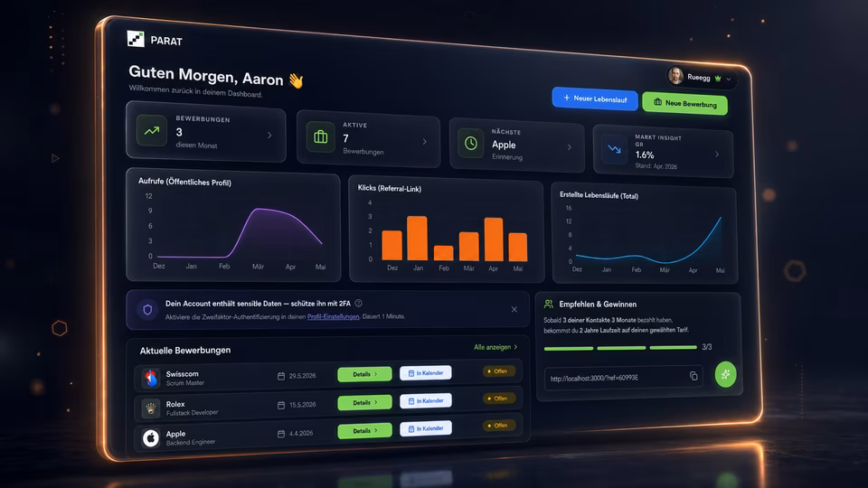Open Details for the Apple application
The width and height of the screenshot is (868, 488).
[x=364, y=430]
